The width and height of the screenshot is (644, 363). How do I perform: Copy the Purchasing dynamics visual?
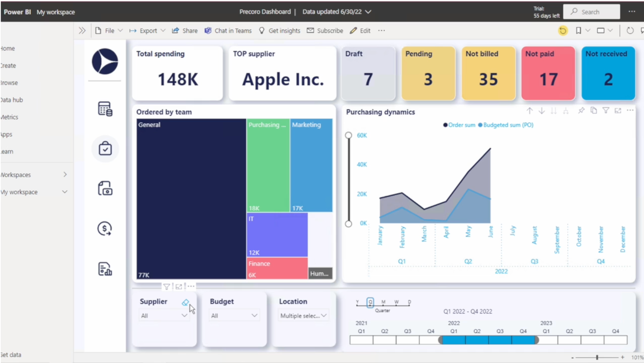[594, 110]
